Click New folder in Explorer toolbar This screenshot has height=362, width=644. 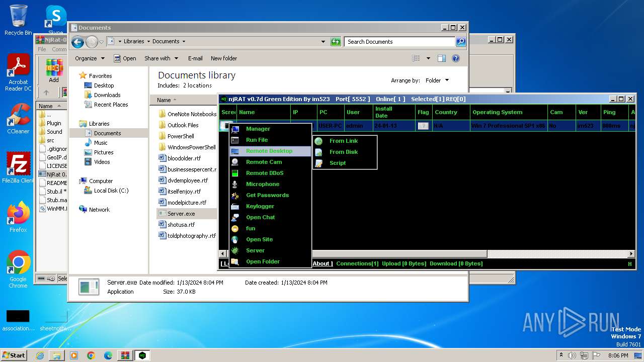click(224, 58)
